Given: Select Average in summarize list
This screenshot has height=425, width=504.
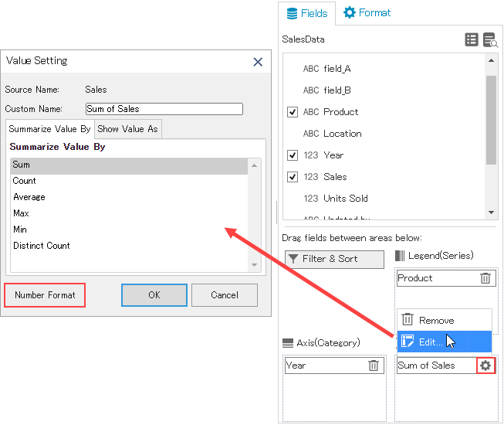Looking at the screenshot, I should pos(129,197).
